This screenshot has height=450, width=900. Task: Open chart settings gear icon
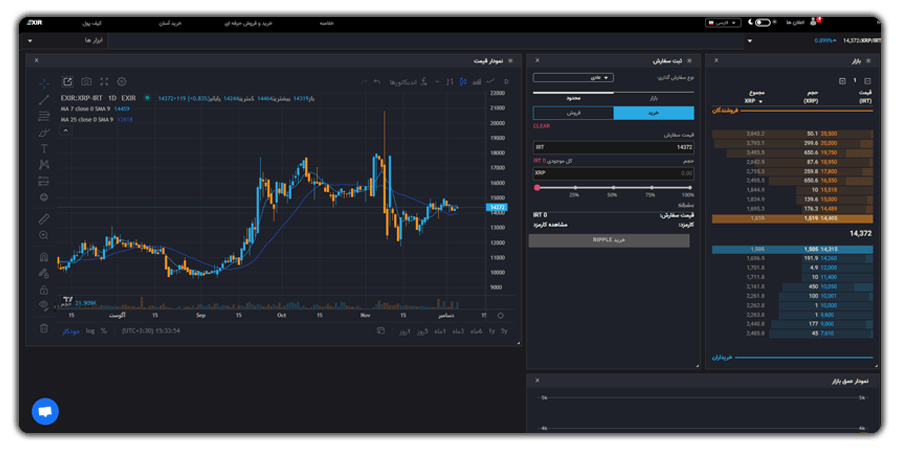click(x=122, y=82)
